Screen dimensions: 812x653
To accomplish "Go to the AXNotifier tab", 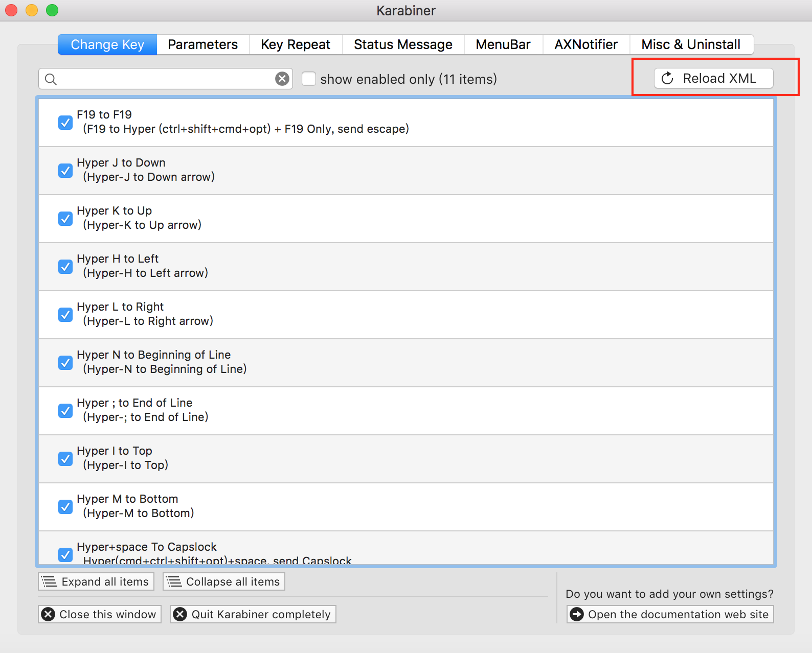I will (586, 44).
